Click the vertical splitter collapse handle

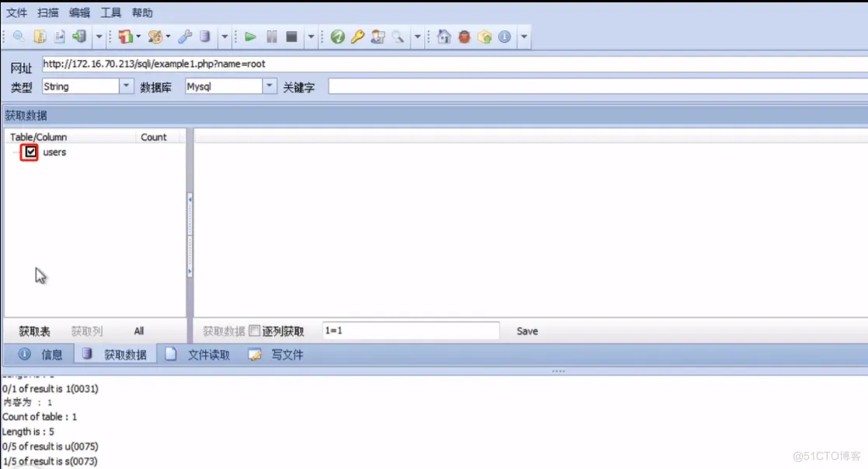click(190, 235)
